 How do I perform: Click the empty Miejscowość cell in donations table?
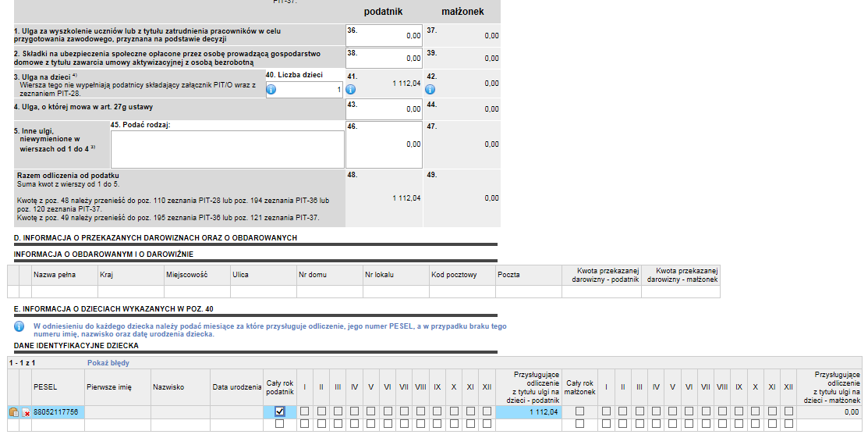[197, 292]
